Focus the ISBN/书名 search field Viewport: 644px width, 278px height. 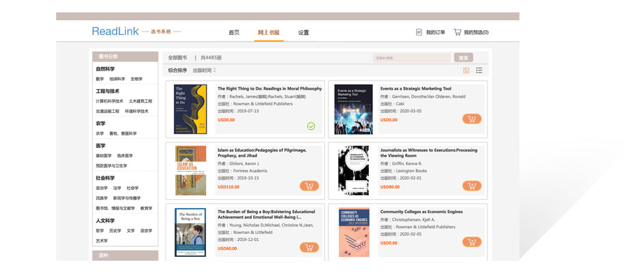click(x=411, y=58)
